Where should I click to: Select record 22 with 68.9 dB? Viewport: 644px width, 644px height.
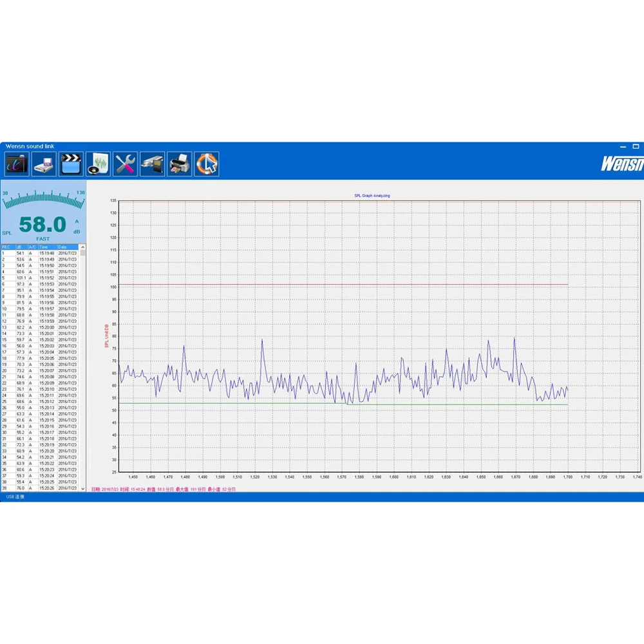tap(40, 383)
